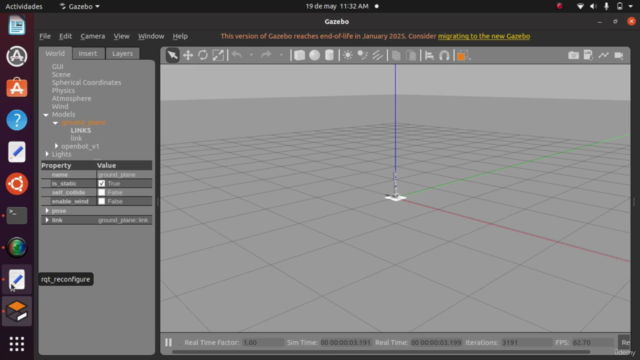Open the View menu
This screenshot has height=360, width=640.
coord(121,36)
